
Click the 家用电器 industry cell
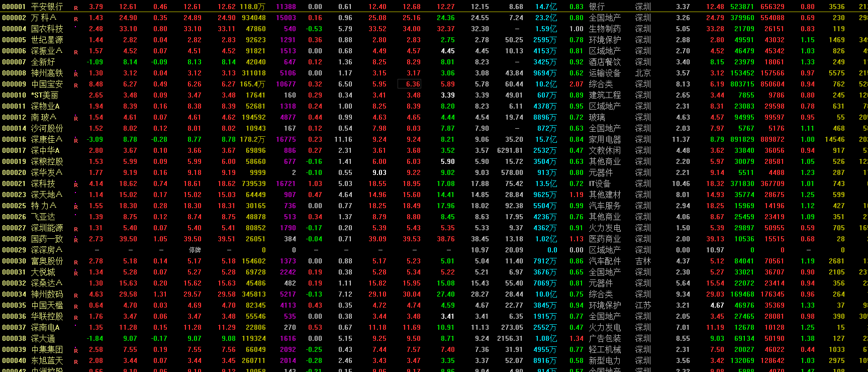coord(605,139)
